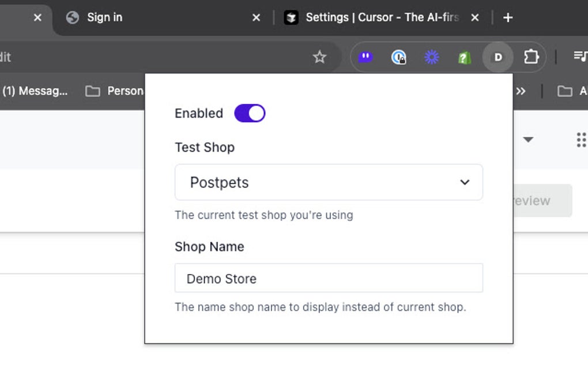
Task: Click the purple ghost extension icon
Action: [365, 57]
